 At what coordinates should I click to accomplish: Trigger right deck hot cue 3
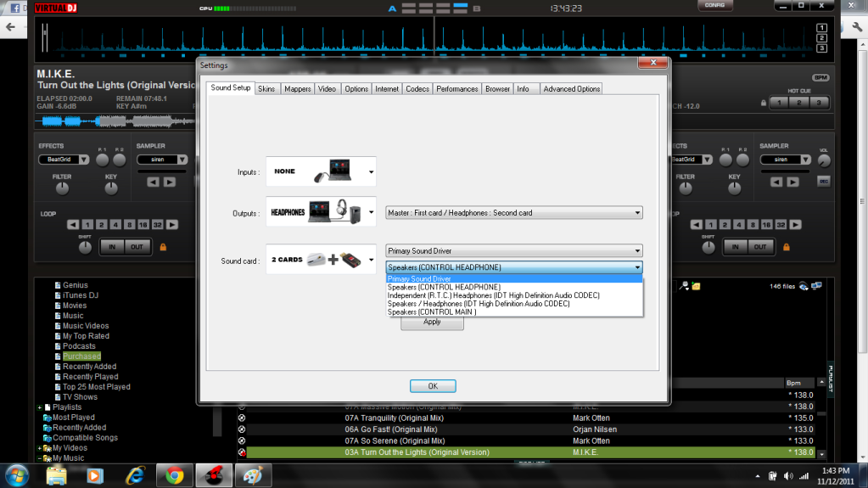click(820, 103)
